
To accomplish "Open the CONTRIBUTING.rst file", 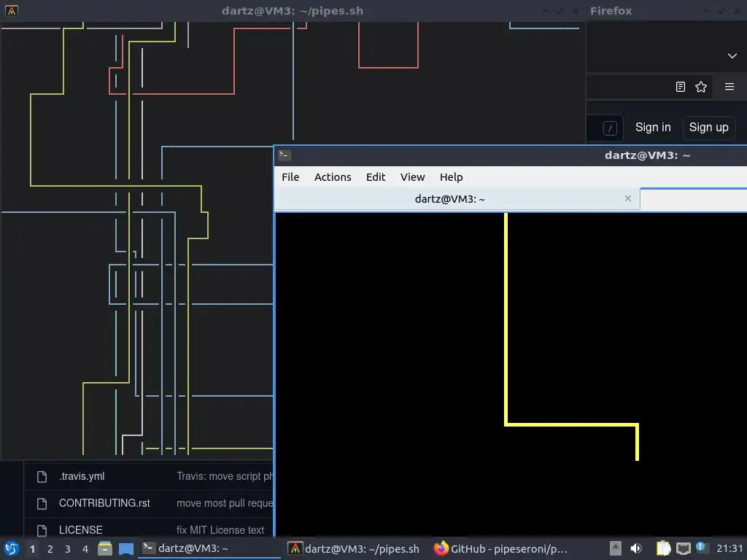I will click(x=104, y=503).
